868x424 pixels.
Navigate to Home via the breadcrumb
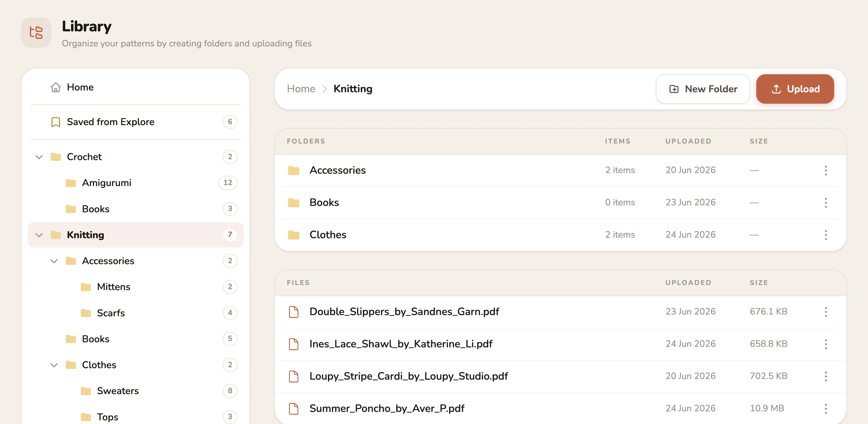pos(301,89)
